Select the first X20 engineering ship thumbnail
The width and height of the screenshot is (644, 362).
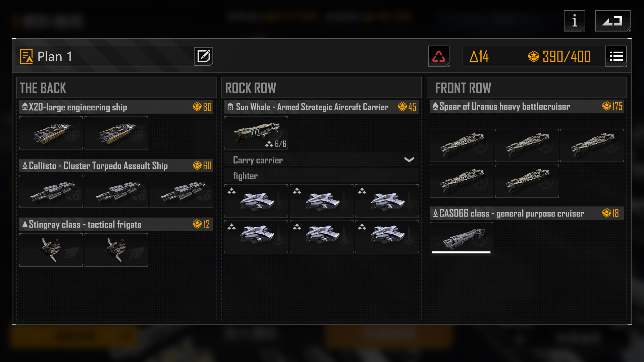pos(51,133)
